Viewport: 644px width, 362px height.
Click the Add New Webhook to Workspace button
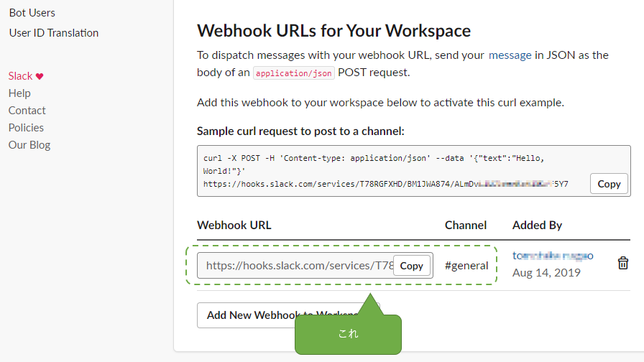pos(288,315)
